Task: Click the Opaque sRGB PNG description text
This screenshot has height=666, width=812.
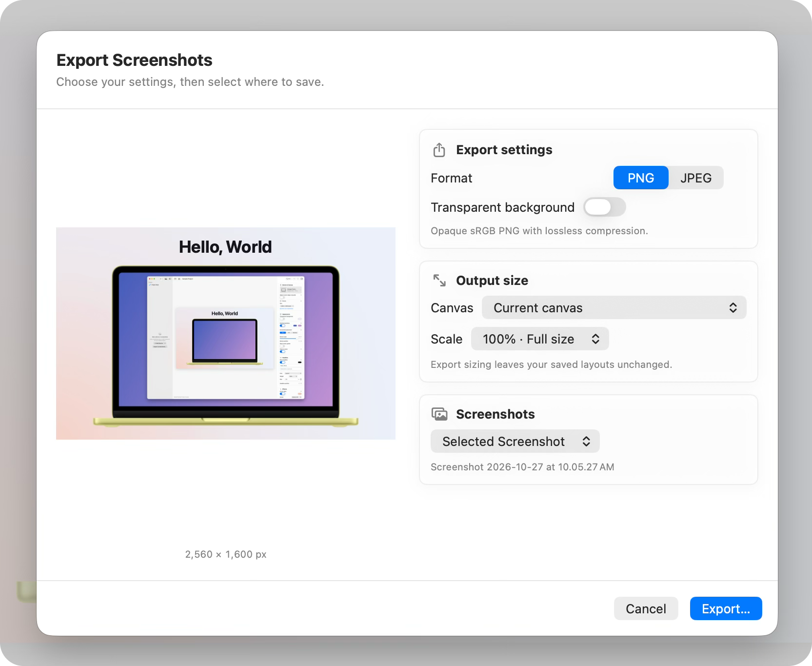Action: click(539, 231)
